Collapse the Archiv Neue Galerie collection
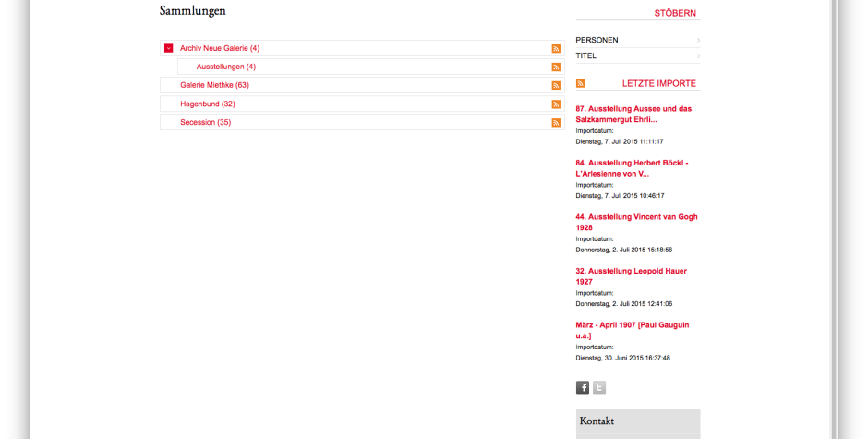Image resolution: width=868 pixels, height=439 pixels. point(169,48)
